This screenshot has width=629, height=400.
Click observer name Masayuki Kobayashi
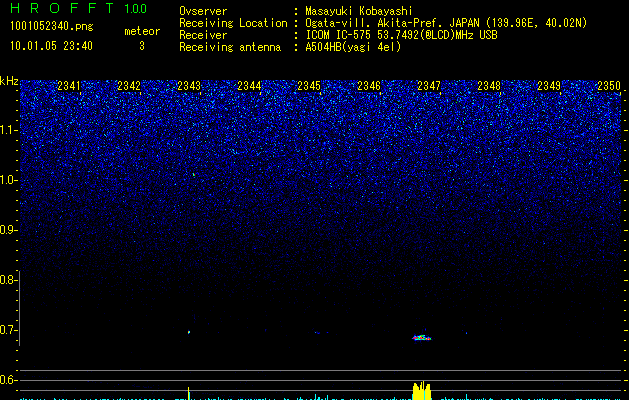click(x=359, y=11)
